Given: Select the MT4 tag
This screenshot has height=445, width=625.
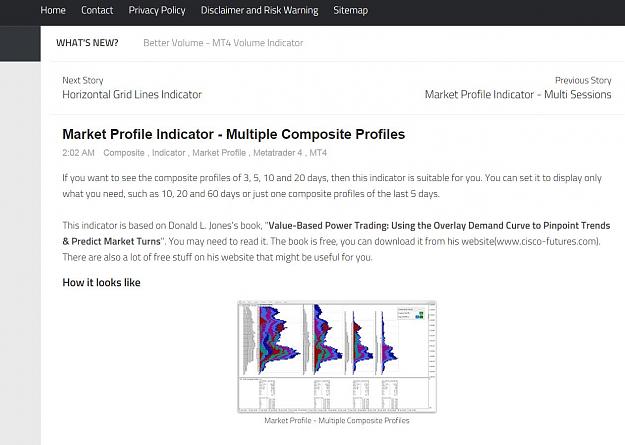Looking at the screenshot, I should pyautogui.click(x=318, y=153).
